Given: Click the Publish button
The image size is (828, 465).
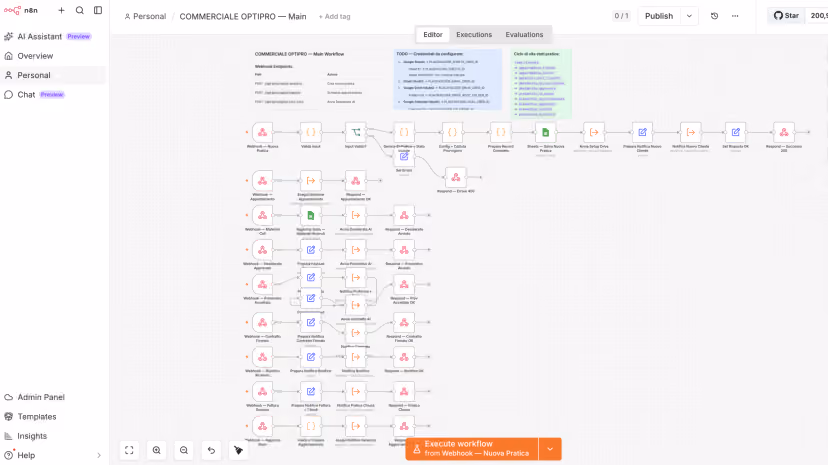Looking at the screenshot, I should (659, 16).
